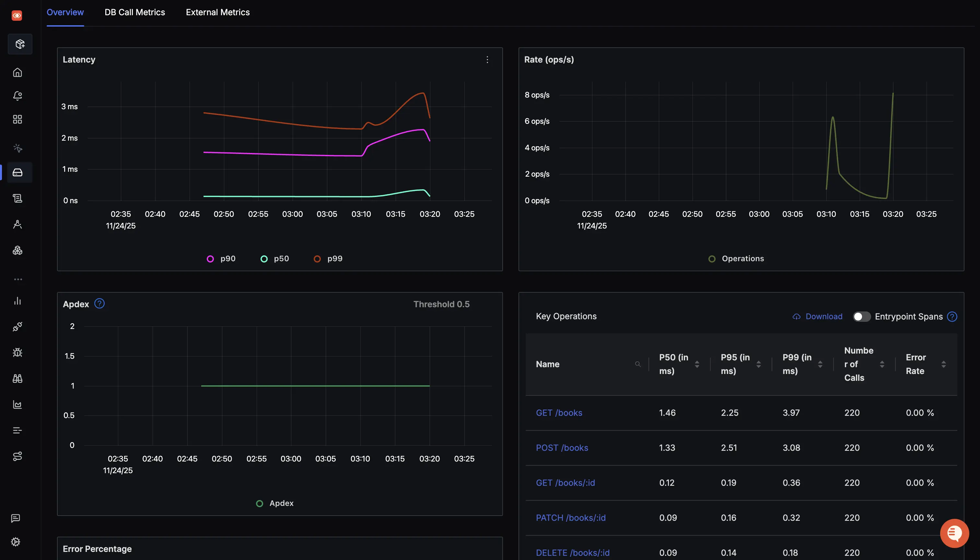Click search icon in Name column
This screenshot has width=980, height=560.
[638, 364]
